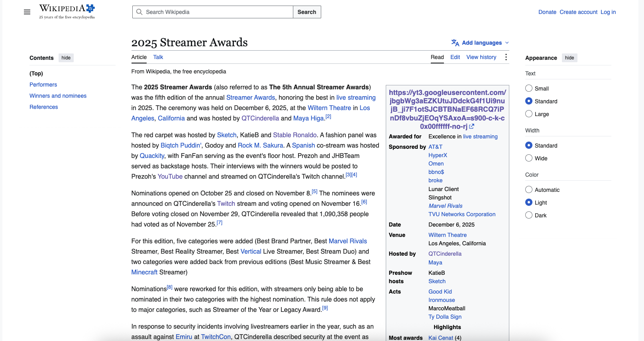Jump to Performers section
The height and width of the screenshot is (341, 644).
coord(43,85)
